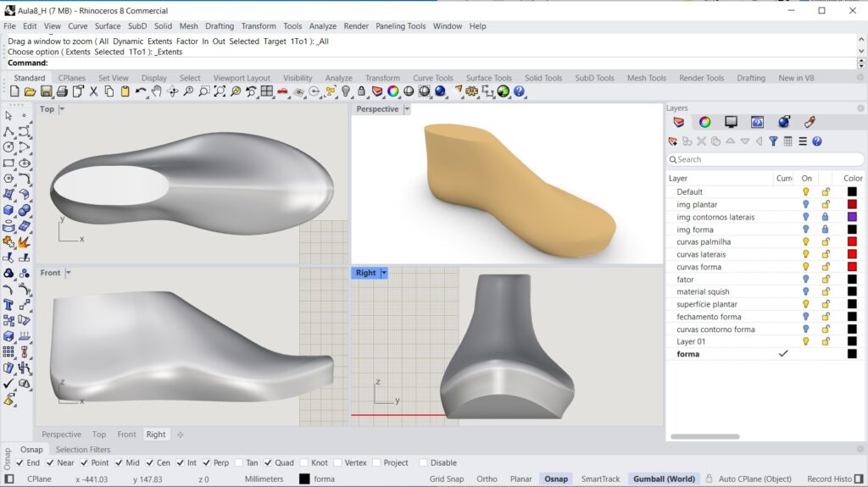The image size is (868, 487).
Task: Click the filter funnel icon in Layers panel
Action: tap(773, 141)
